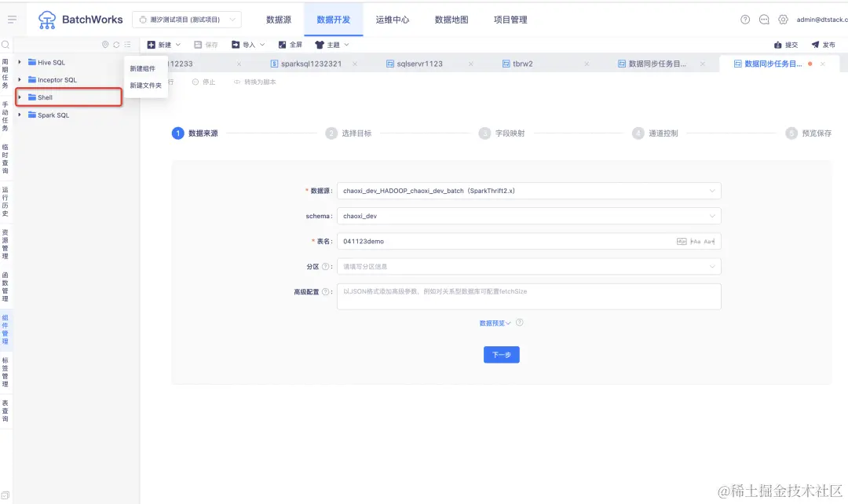This screenshot has width=848, height=504.
Task: Click the help icon next to 高级配置
Action: [326, 291]
